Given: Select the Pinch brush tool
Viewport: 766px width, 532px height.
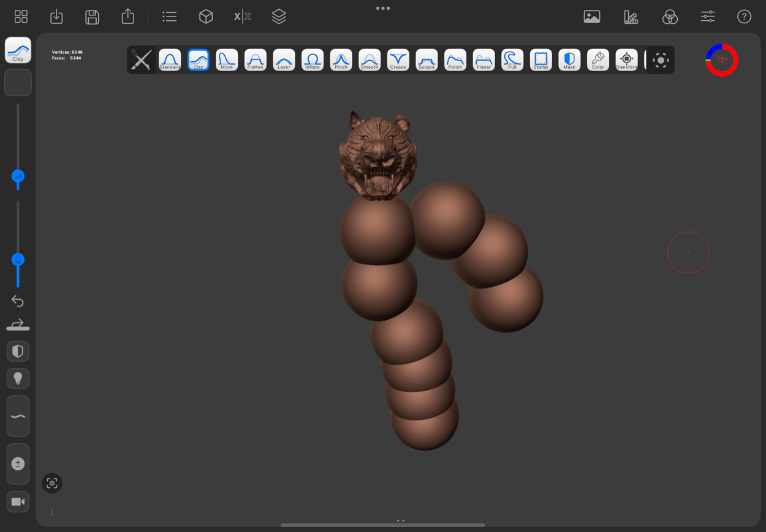Looking at the screenshot, I should tap(341, 60).
